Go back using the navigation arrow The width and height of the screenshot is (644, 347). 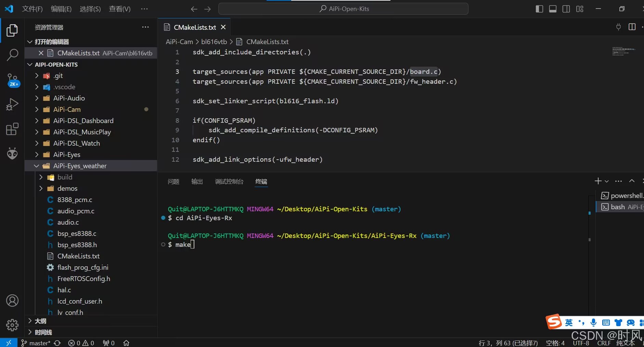pos(194,9)
